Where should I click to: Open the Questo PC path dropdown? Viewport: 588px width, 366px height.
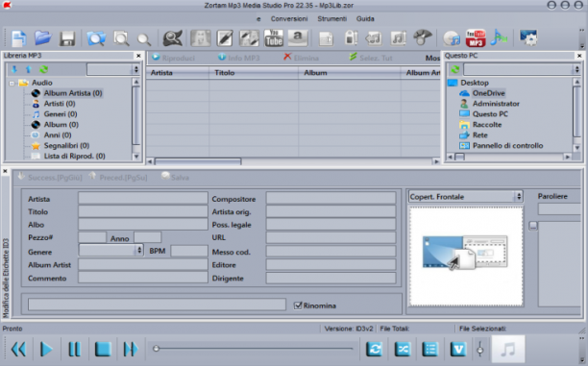tap(576, 69)
